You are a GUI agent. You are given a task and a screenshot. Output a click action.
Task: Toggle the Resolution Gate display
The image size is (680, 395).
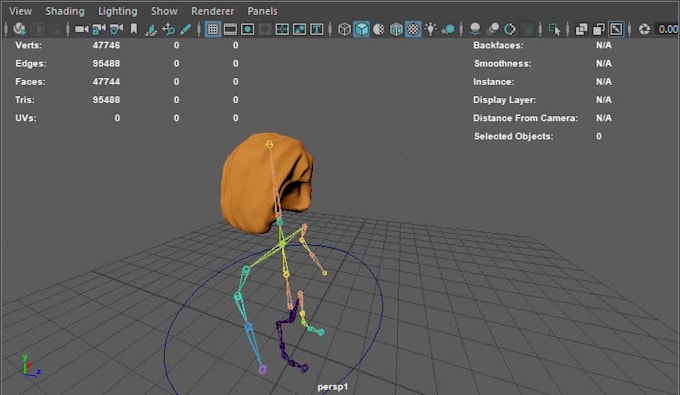coord(248,29)
